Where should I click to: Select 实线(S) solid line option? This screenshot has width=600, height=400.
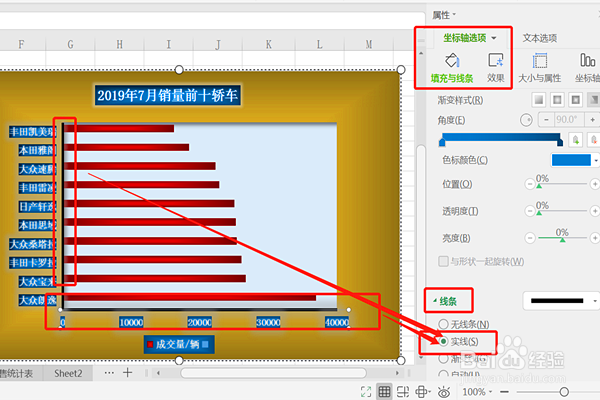click(x=458, y=341)
